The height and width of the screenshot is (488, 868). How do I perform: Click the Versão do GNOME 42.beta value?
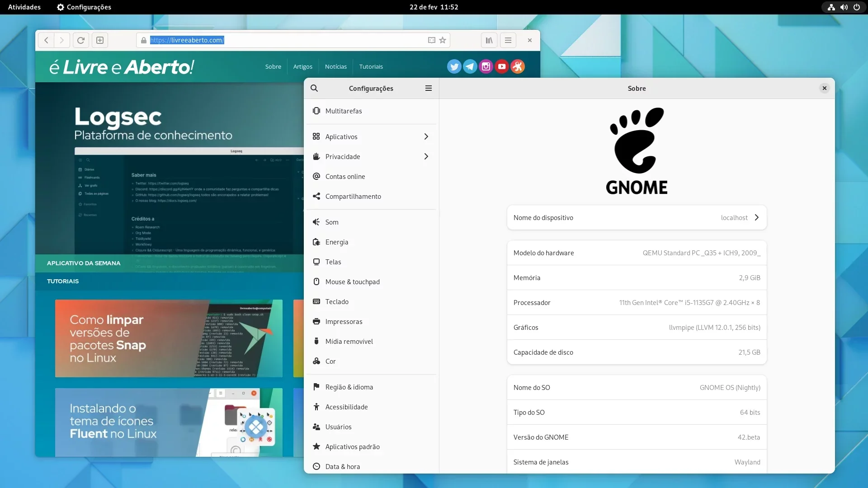(x=749, y=437)
